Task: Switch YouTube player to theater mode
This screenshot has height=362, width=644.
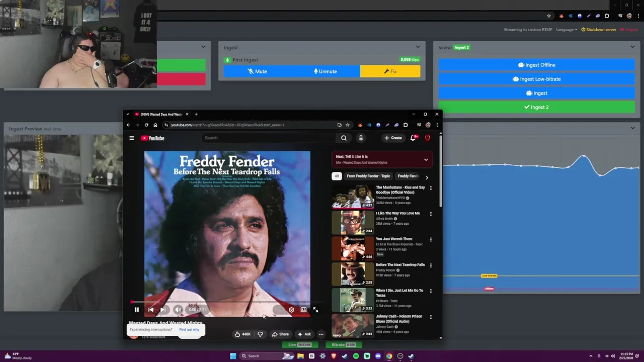Action: [303, 310]
